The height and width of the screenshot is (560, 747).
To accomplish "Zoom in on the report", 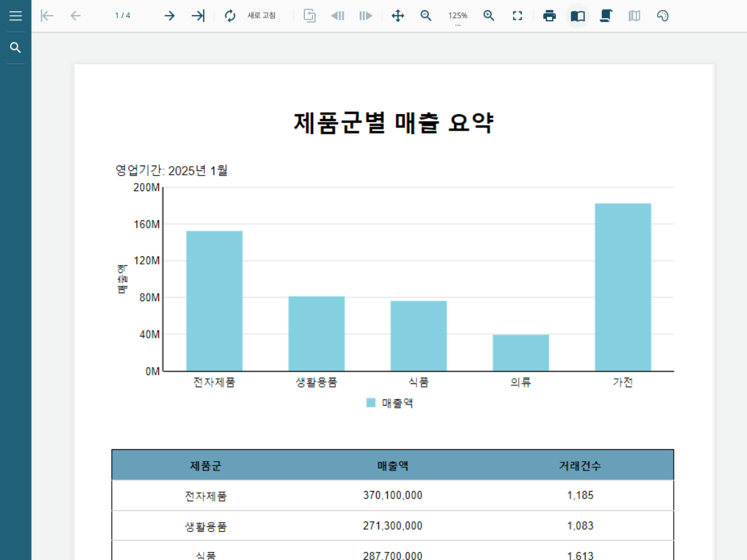I will pyautogui.click(x=489, y=16).
